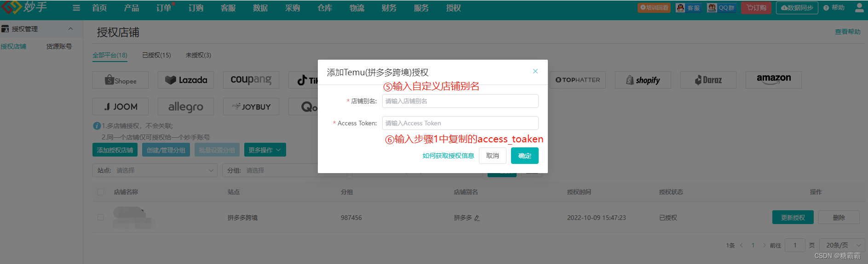Open the 客服 top menu
The height and width of the screenshot is (264, 868).
click(x=228, y=8)
